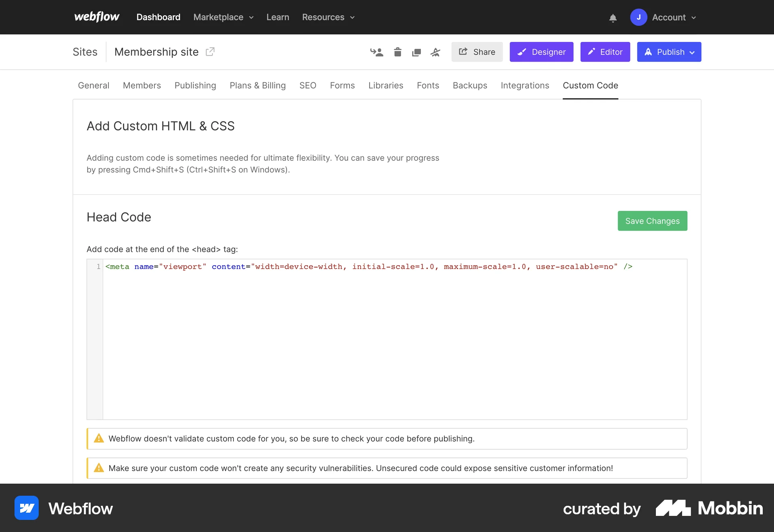The image size is (774, 532).
Task: Click the warning icon about code validation
Action: click(x=99, y=439)
